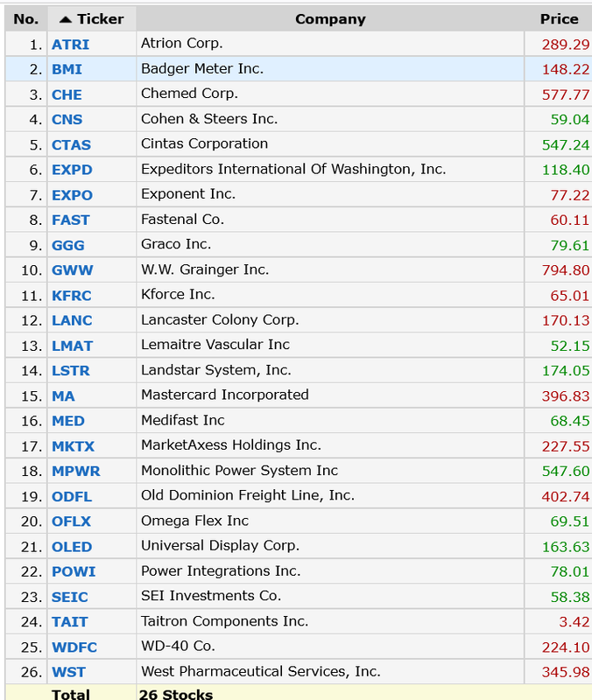This screenshot has width=592, height=700.
Task: Open MPWR ticker link
Action: point(76,472)
